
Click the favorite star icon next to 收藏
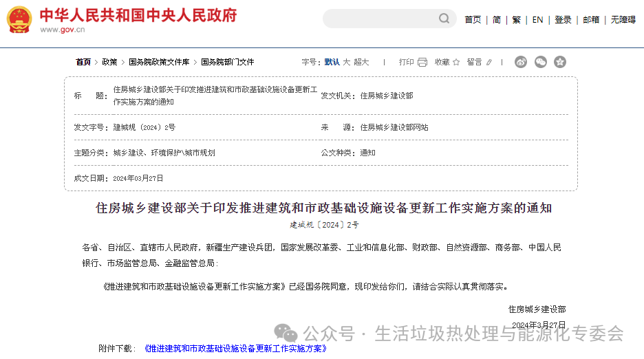pyautogui.click(x=456, y=63)
